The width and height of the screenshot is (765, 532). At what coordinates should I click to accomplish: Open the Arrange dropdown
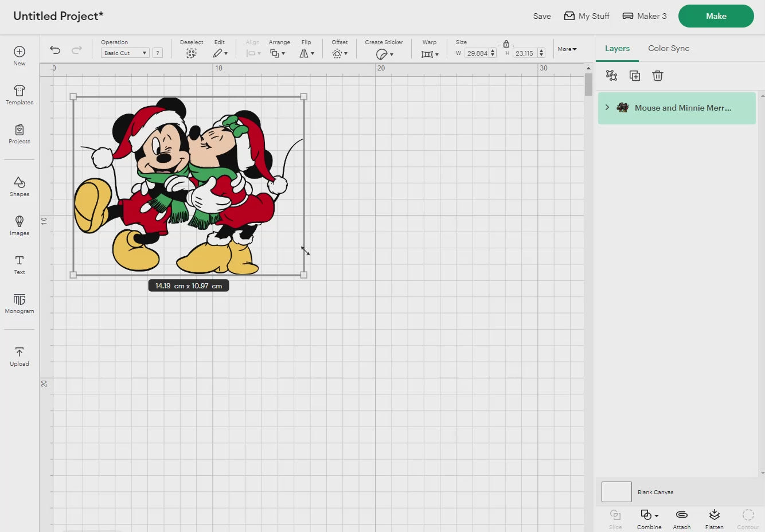pyautogui.click(x=278, y=53)
